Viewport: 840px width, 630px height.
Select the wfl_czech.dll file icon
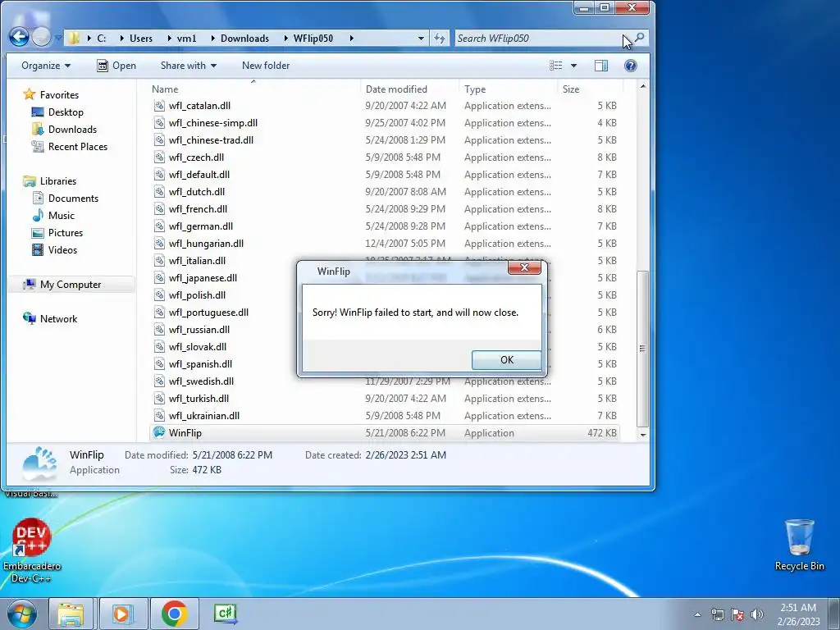159,157
